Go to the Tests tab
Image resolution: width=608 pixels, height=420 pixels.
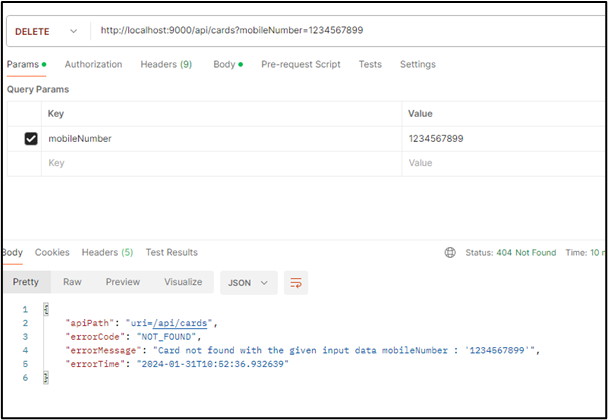click(370, 65)
